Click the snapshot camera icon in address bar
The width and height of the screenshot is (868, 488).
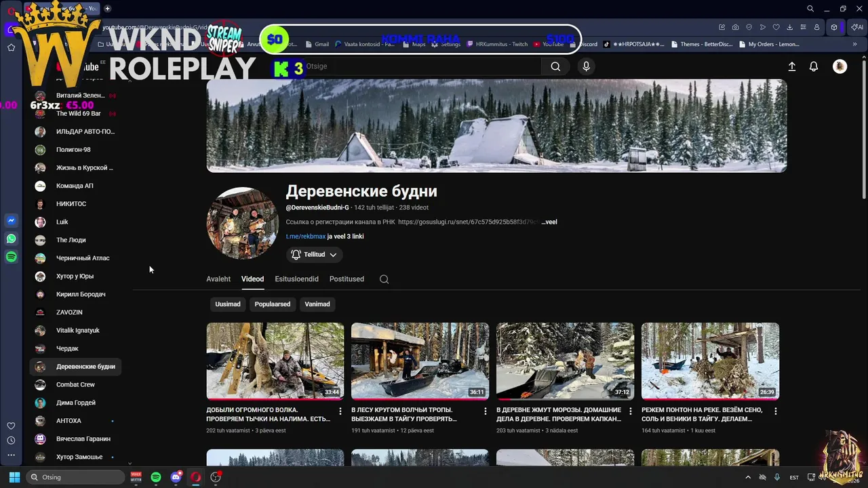pos(736,27)
